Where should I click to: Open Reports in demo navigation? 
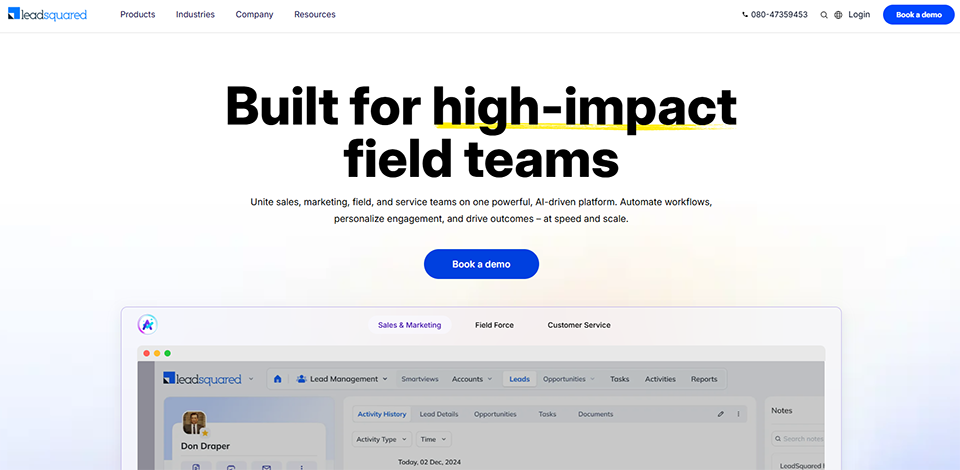pyautogui.click(x=704, y=379)
